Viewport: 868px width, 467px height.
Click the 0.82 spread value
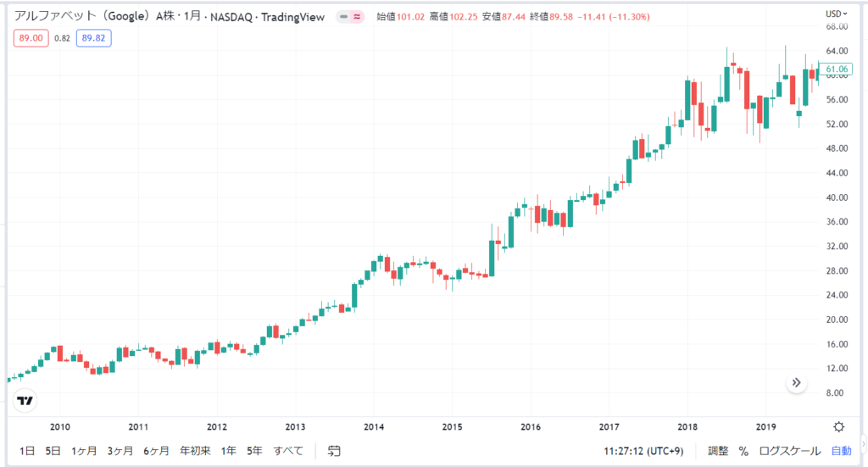(x=62, y=38)
